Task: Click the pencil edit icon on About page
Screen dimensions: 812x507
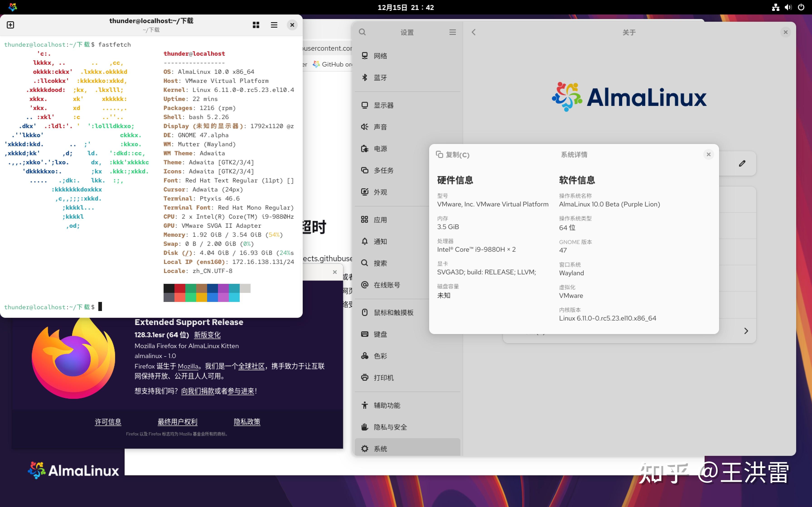Action: (x=742, y=163)
